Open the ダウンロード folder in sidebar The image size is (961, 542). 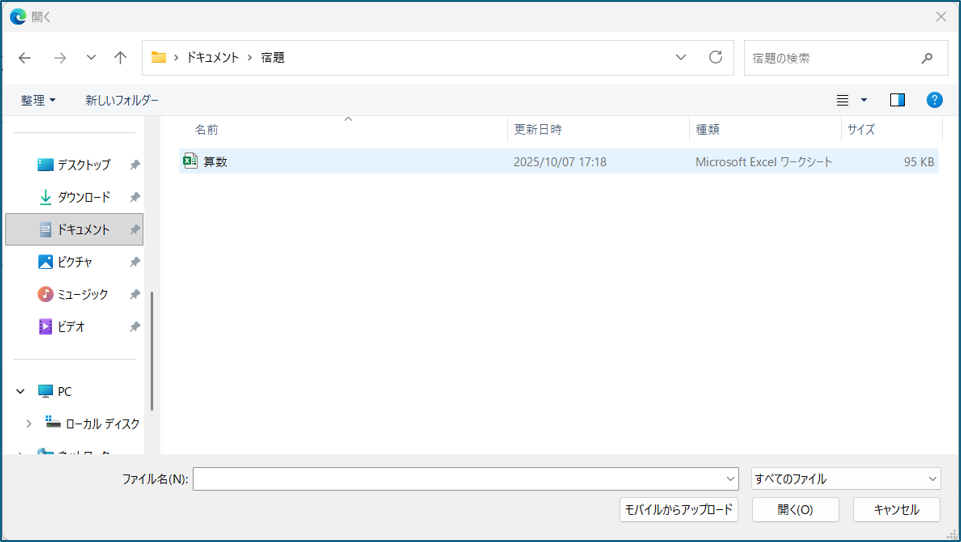click(x=83, y=197)
